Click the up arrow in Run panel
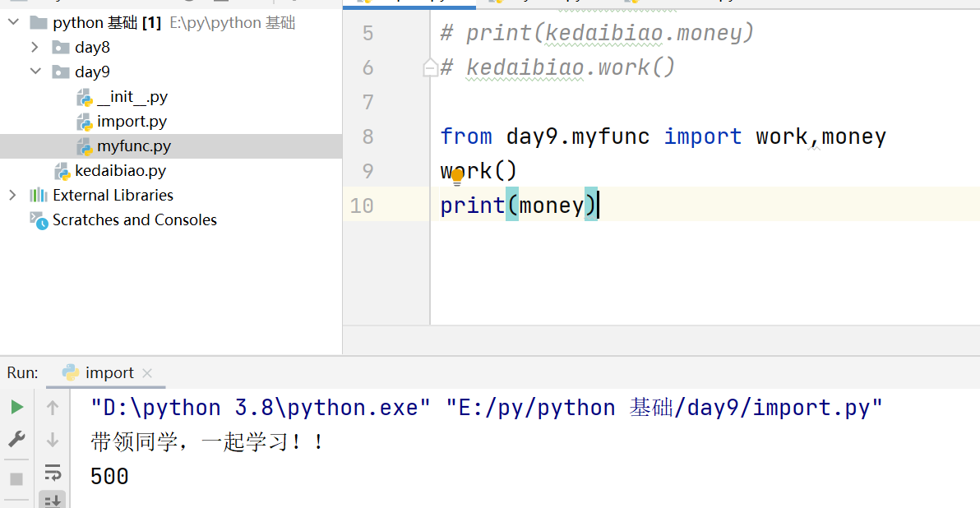The image size is (980, 508). pos(53,407)
